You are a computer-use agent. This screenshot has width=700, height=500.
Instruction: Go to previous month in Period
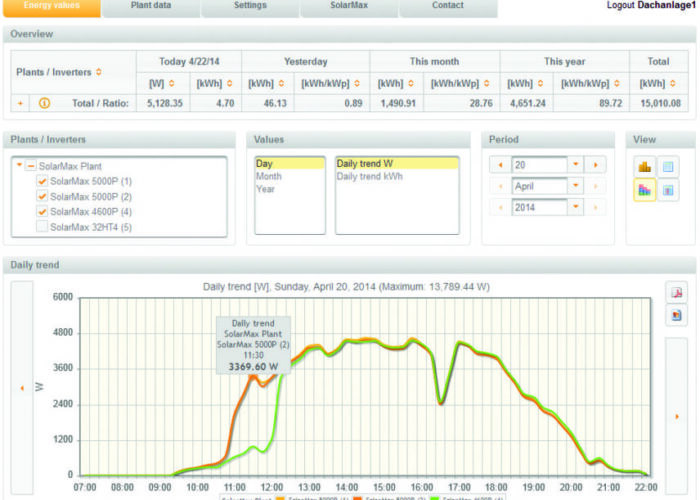click(500, 186)
